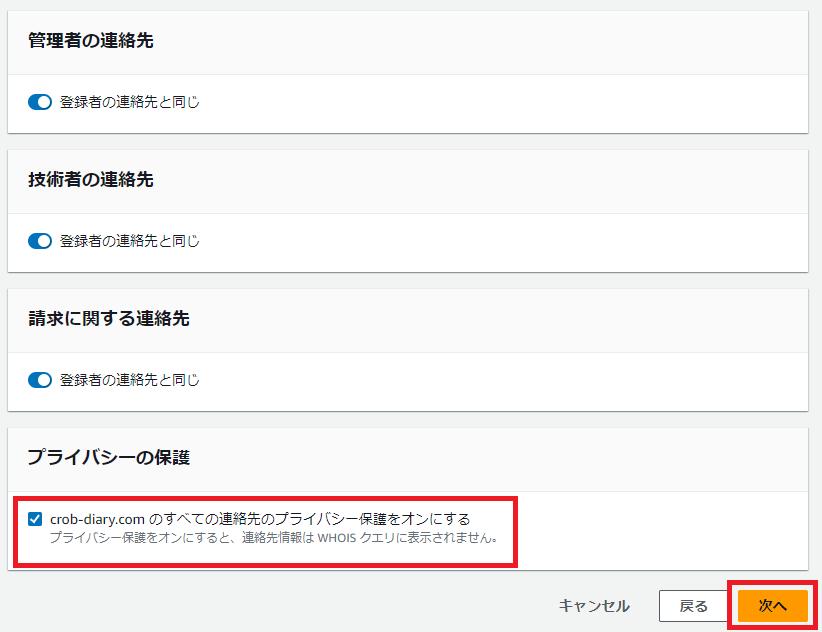Click the 戻る button
The image size is (822, 632).
click(x=694, y=606)
